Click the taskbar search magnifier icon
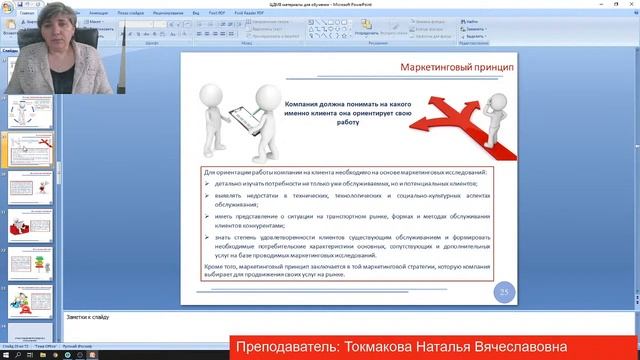The height and width of the screenshot is (360, 640). click(18, 355)
